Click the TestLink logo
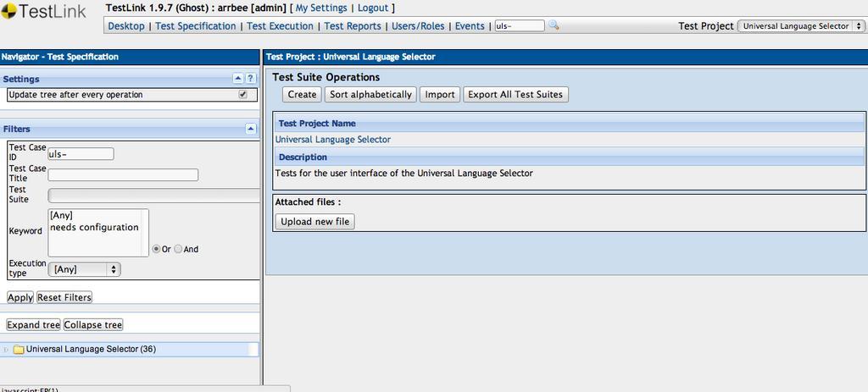This screenshot has height=392, width=868. (x=44, y=12)
